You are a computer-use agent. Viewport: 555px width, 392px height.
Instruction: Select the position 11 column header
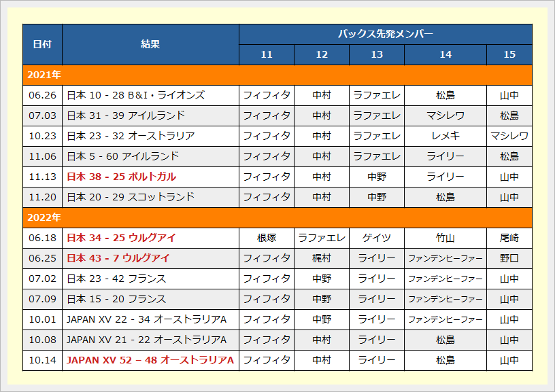click(267, 54)
